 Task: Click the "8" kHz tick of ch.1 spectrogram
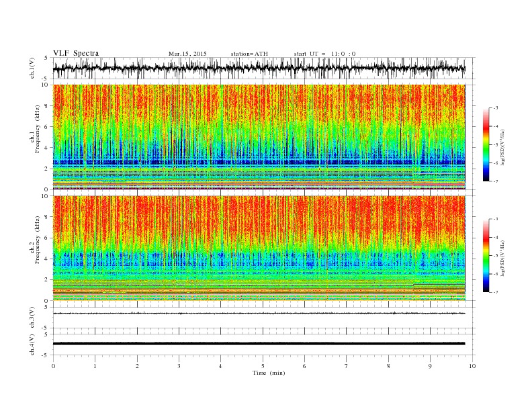click(46, 106)
